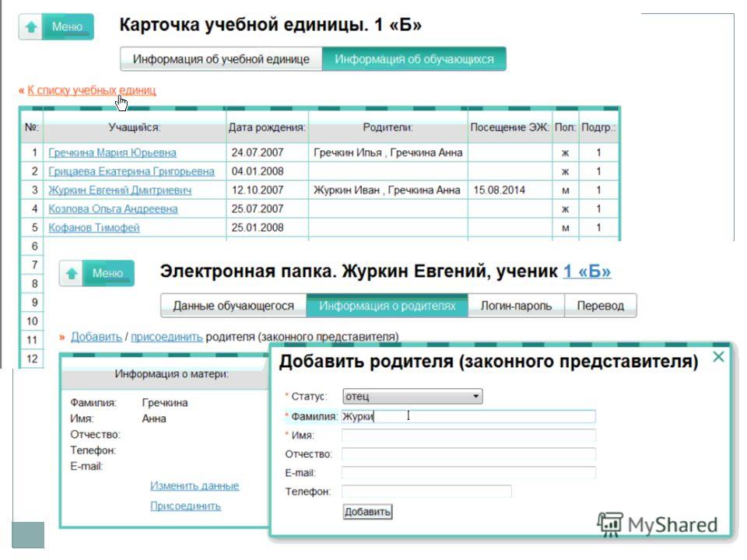Open the Данные обучающегося tab

[233, 306]
